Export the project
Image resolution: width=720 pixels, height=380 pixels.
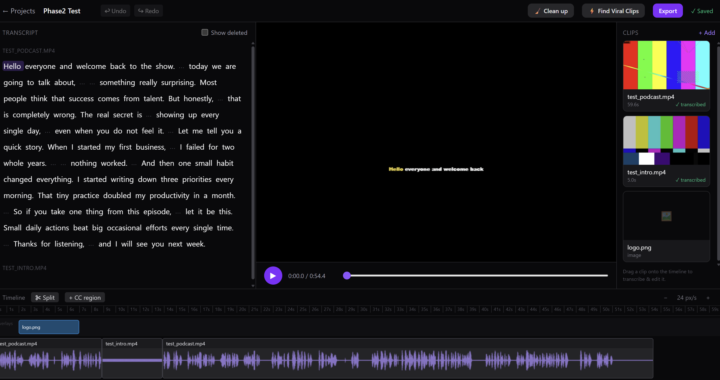pyautogui.click(x=668, y=11)
